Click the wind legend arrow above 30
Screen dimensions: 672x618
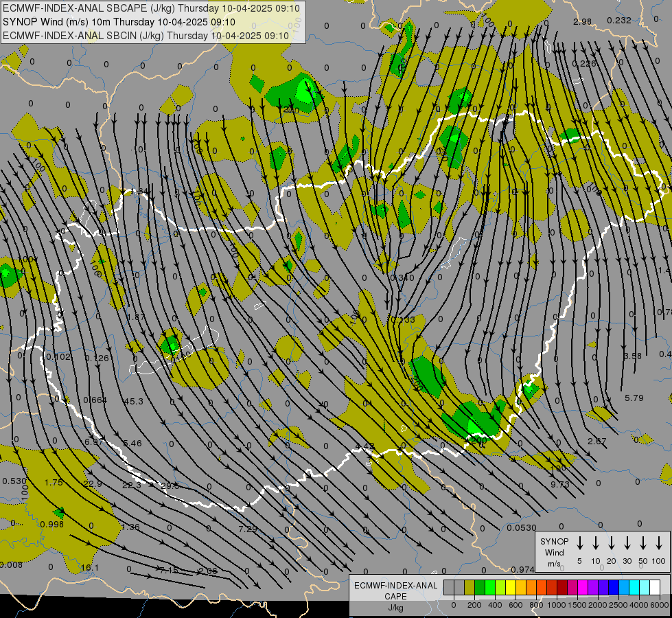pyautogui.click(x=627, y=543)
